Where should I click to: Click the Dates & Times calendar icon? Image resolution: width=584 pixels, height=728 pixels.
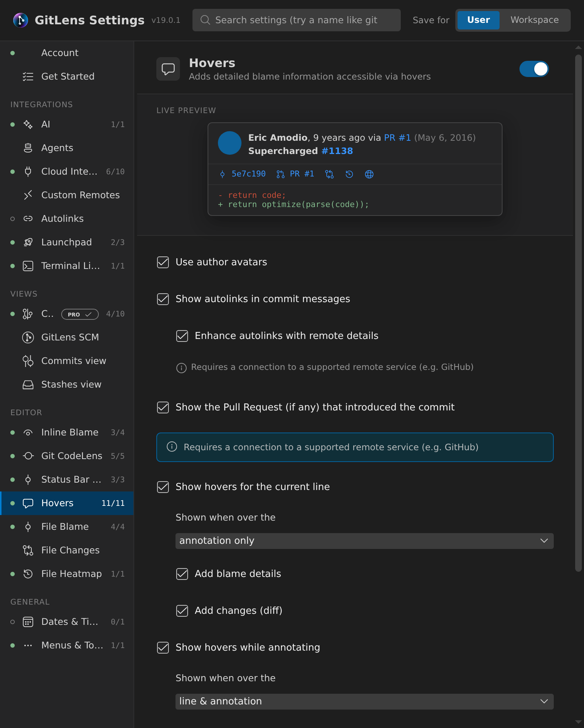(28, 622)
